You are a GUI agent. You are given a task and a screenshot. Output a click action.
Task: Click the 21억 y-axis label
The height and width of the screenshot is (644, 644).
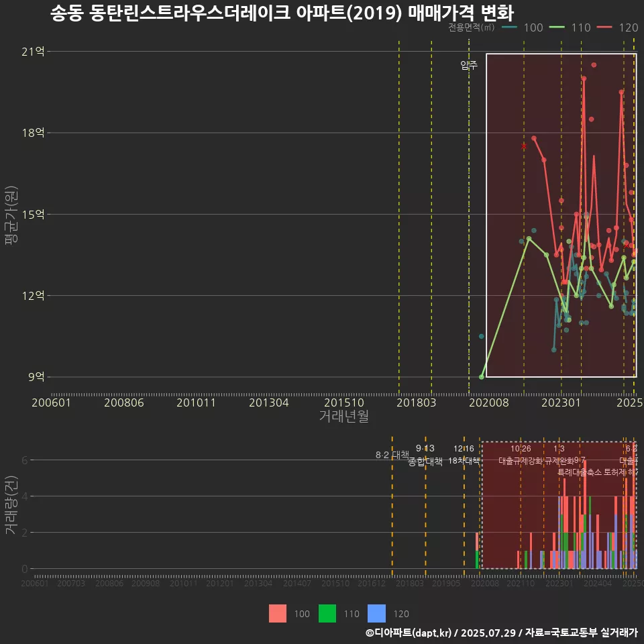pos(33,52)
